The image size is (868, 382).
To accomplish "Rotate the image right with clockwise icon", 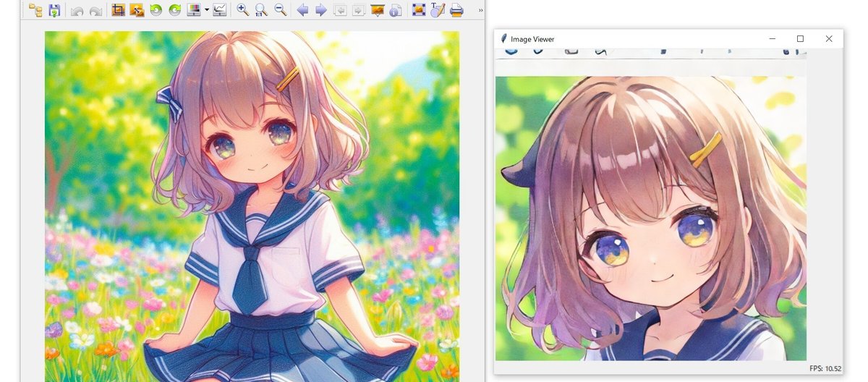I will click(174, 10).
